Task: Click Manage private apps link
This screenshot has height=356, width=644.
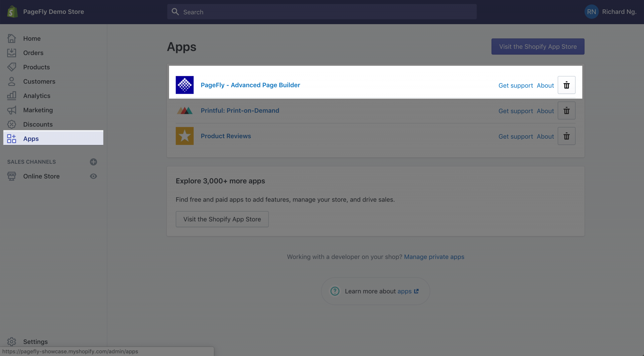Action: (x=434, y=257)
